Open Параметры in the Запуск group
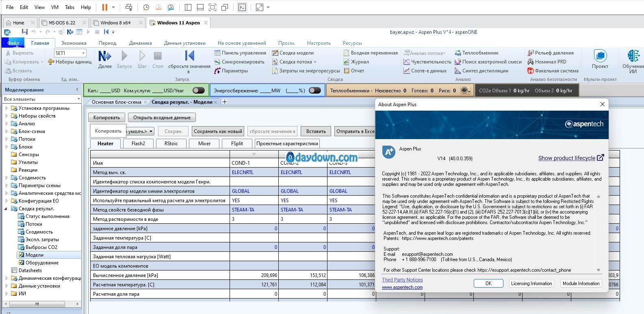The width and height of the screenshot is (644, 314). 230,71
